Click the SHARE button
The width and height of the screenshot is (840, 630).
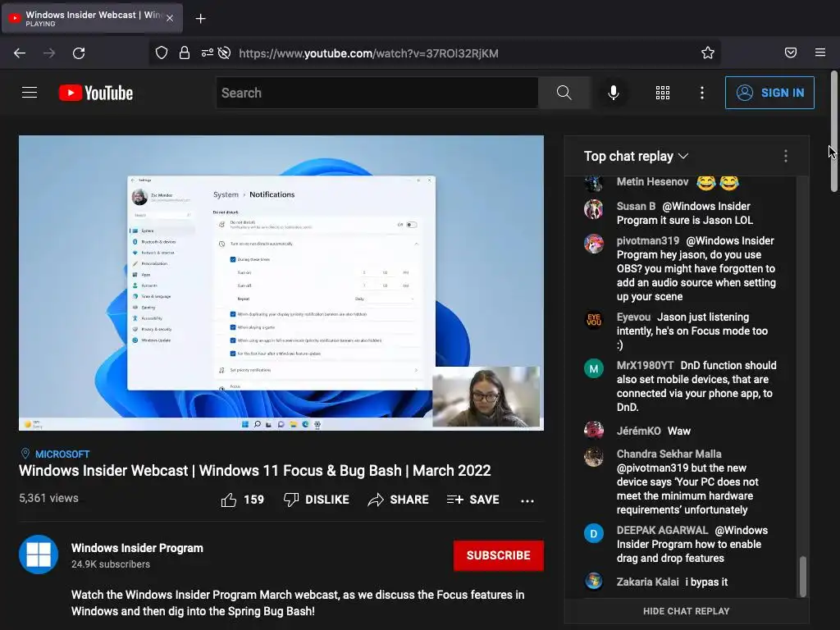coord(398,500)
